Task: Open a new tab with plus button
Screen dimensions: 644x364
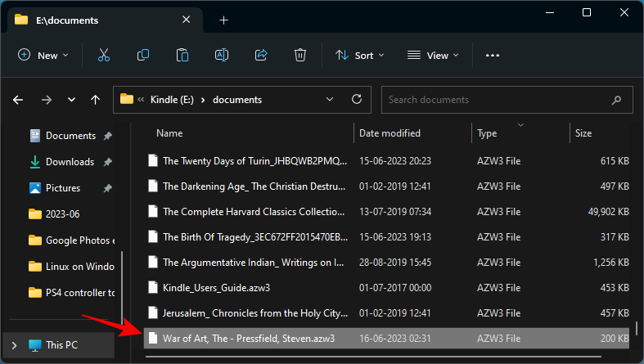Action: click(223, 20)
